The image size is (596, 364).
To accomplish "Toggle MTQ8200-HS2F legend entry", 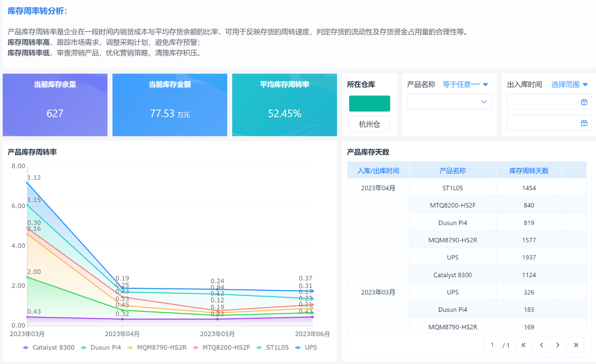I will coord(221,348).
